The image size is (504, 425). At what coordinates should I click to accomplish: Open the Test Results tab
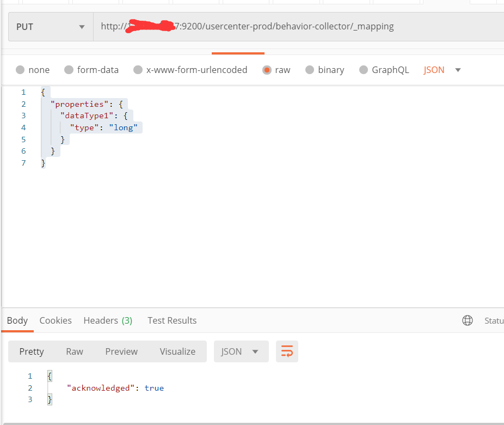coord(172,320)
